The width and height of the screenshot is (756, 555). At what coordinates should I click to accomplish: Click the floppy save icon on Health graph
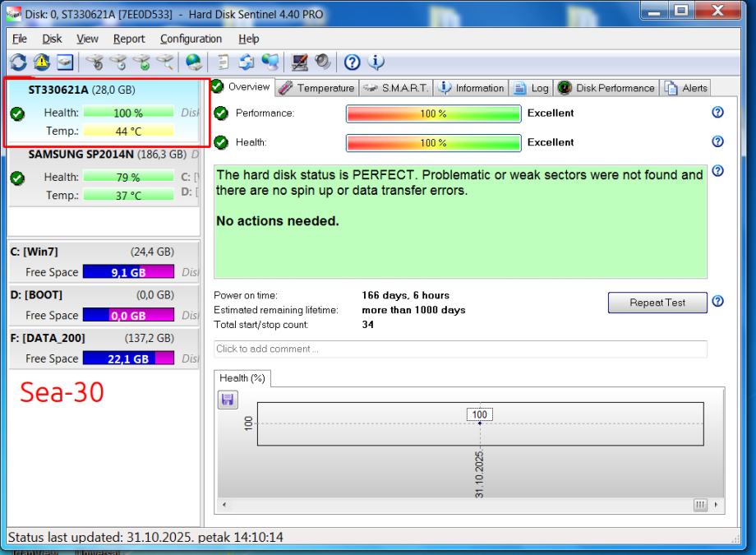click(x=228, y=400)
